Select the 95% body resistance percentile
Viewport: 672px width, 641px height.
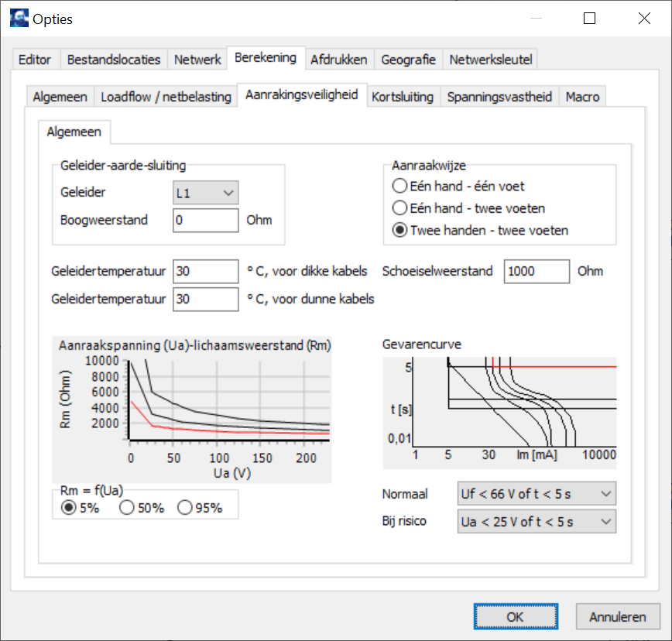point(185,508)
